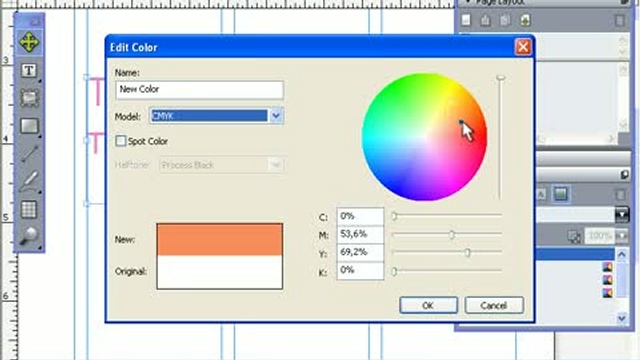The width and height of the screenshot is (640, 360).
Task: Select the Picture Content tool
Action: coord(29,98)
